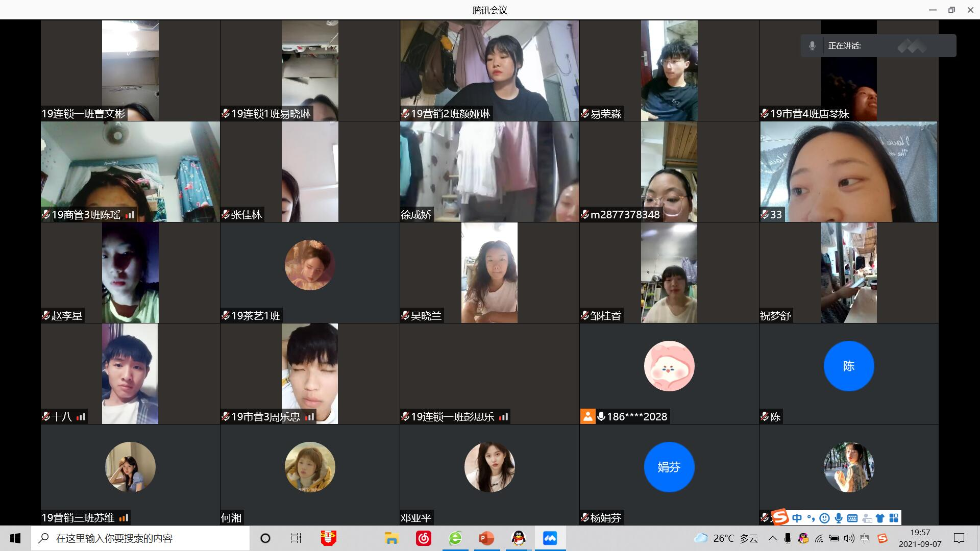Toggle the Sogou Chinese/English 中 mode
The width and height of the screenshot is (980, 551).
797,518
